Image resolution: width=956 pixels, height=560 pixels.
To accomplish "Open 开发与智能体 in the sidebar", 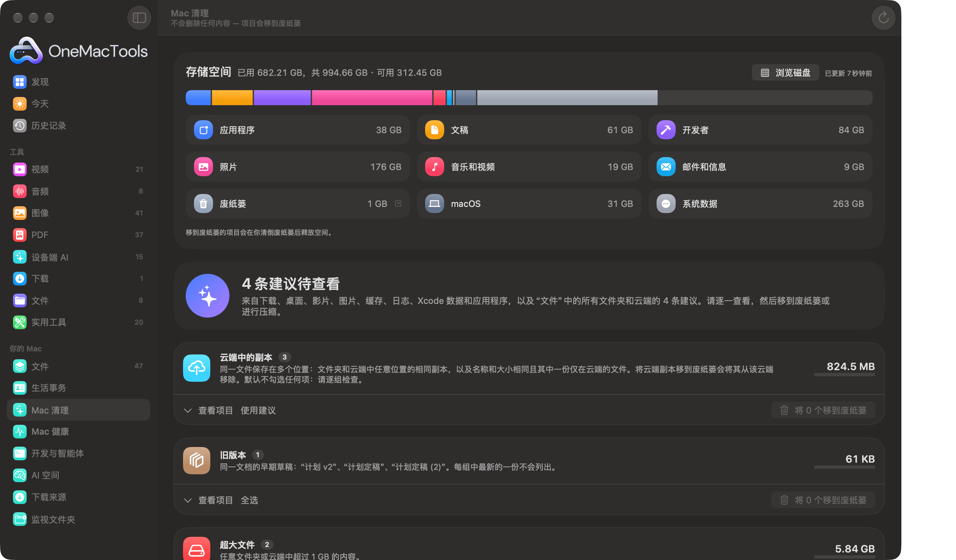I will point(79,453).
